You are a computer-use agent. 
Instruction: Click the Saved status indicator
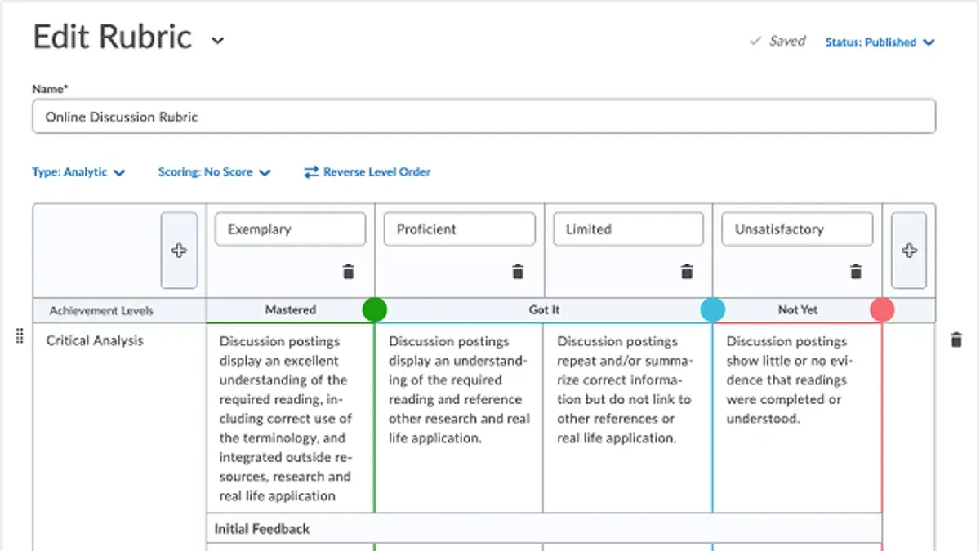pyautogui.click(x=777, y=42)
